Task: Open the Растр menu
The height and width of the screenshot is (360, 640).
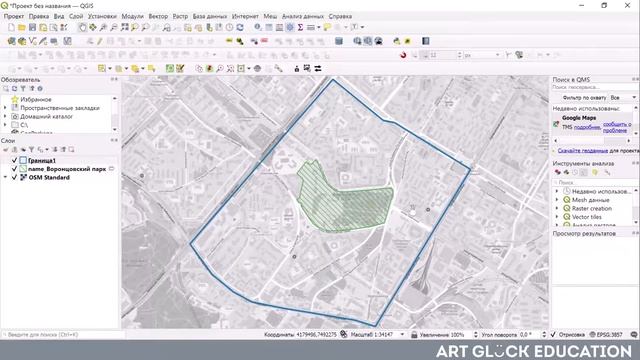Action: [x=180, y=16]
